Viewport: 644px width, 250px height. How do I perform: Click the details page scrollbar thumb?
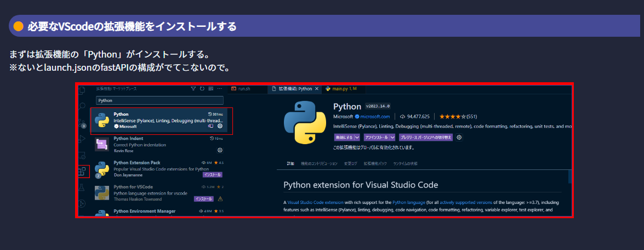pyautogui.click(x=569, y=177)
